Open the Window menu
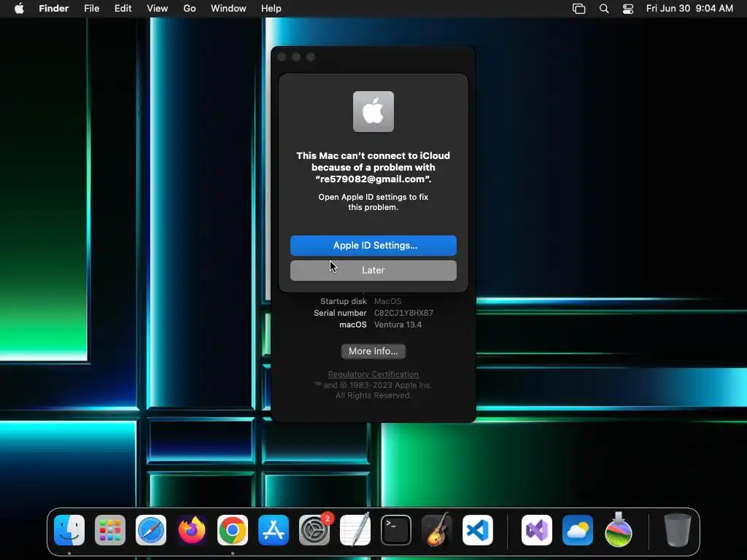 [228, 9]
